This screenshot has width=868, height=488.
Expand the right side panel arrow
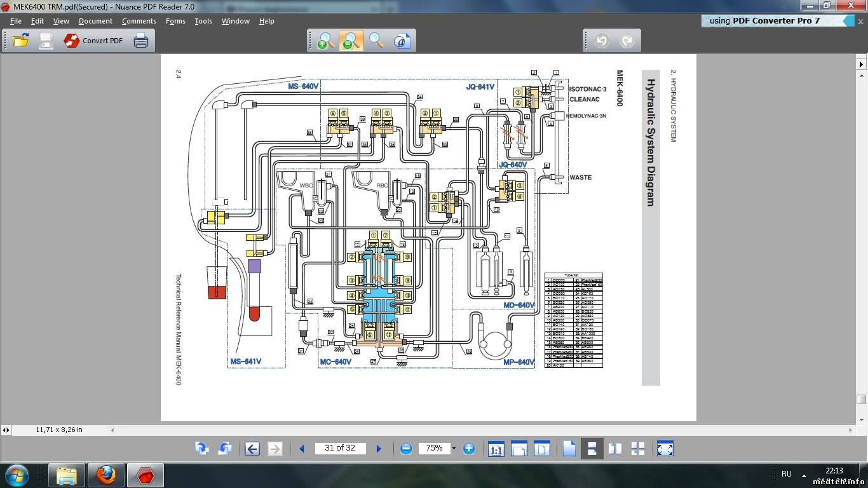click(861, 64)
